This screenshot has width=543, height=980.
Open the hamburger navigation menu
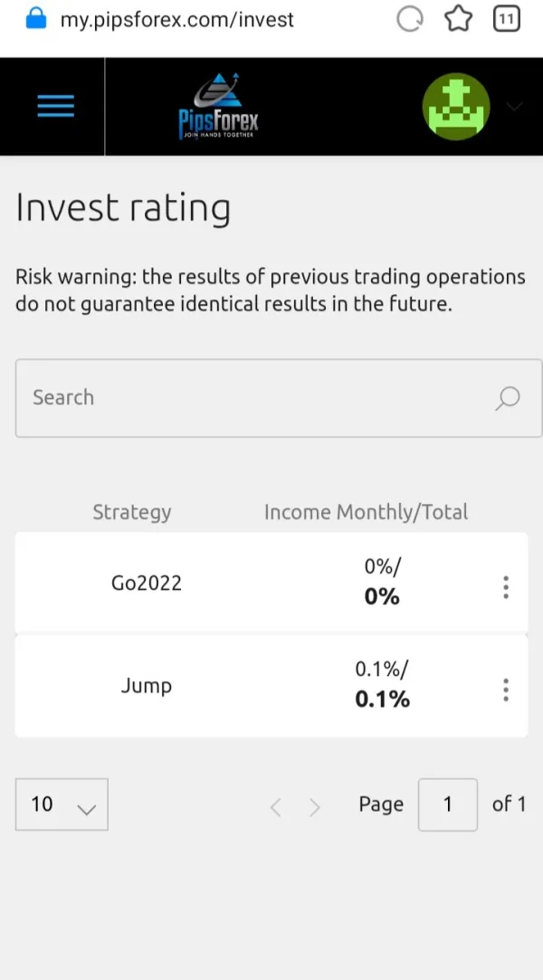(x=55, y=107)
